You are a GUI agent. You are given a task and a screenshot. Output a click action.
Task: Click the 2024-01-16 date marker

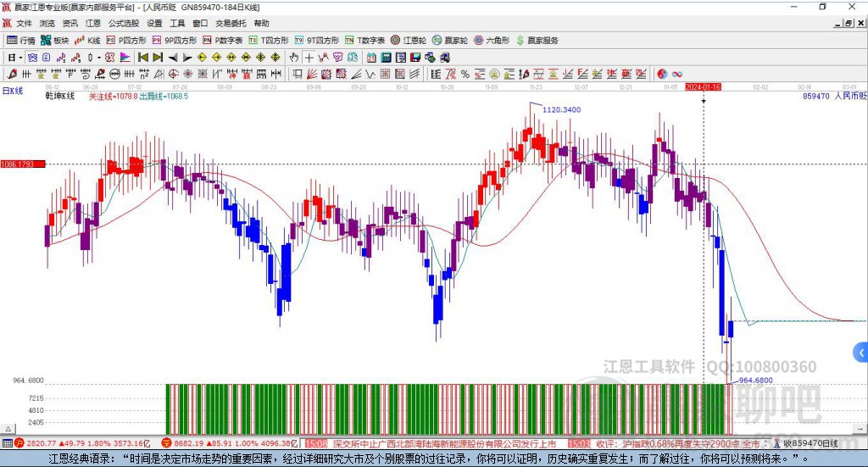(x=703, y=87)
